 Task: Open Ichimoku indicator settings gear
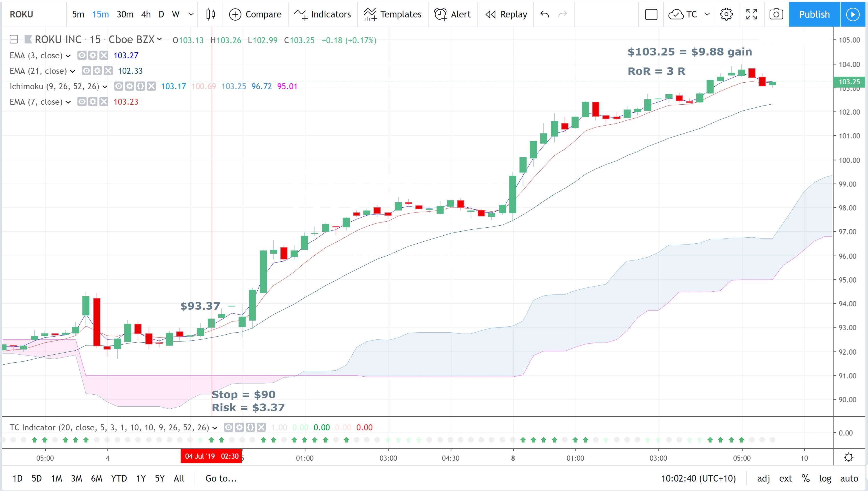129,86
